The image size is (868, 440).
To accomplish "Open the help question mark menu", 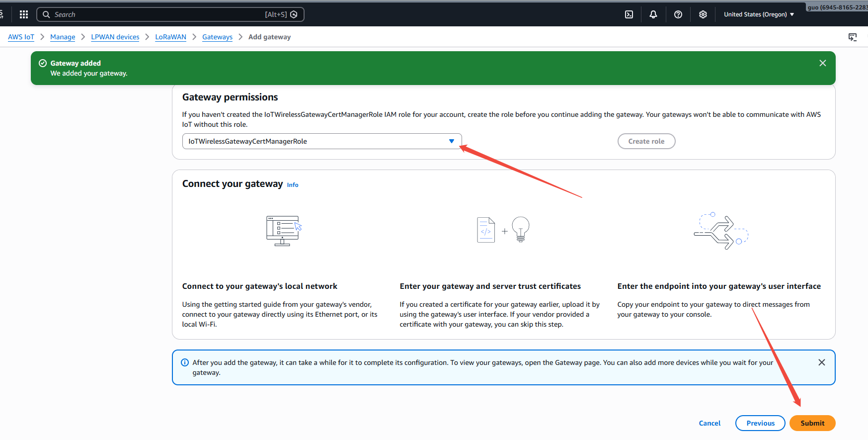I will (x=678, y=14).
